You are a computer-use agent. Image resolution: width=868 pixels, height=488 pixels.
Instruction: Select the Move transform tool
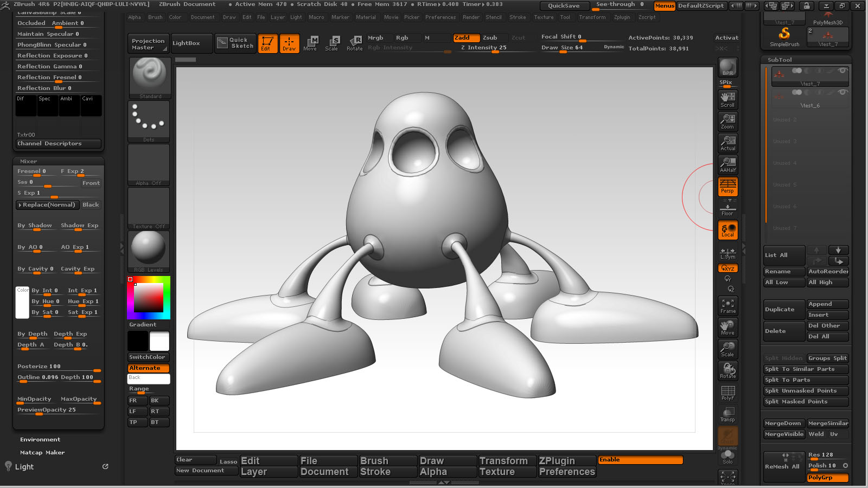pos(310,43)
